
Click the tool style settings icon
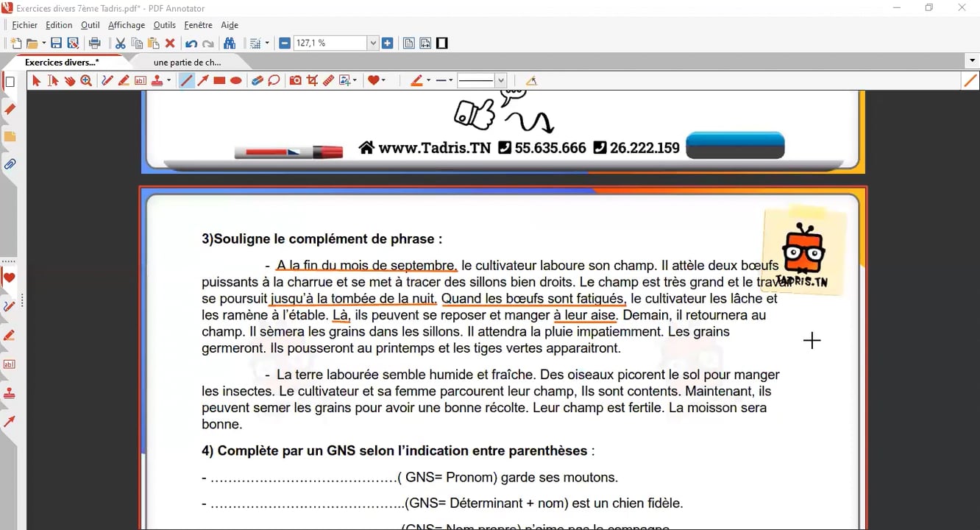coord(531,81)
